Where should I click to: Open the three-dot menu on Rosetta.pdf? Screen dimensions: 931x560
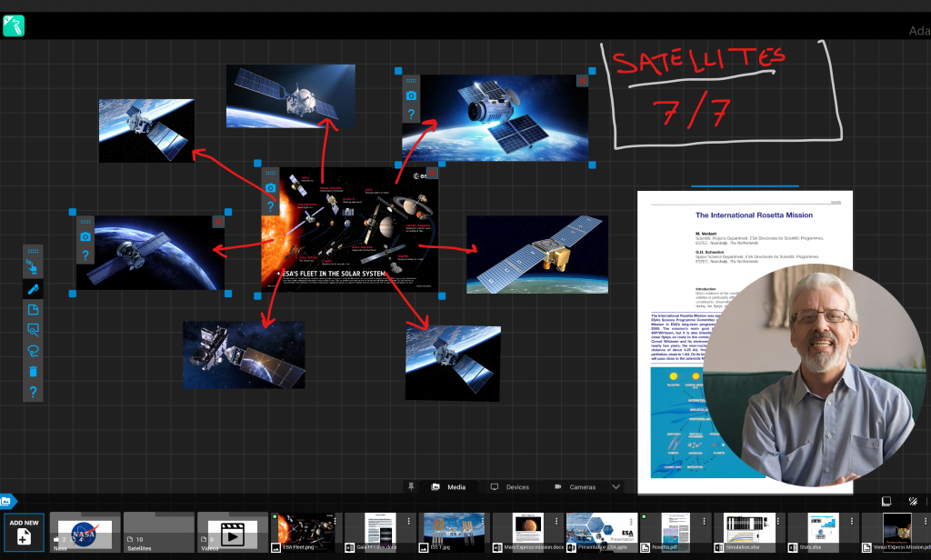click(705, 521)
